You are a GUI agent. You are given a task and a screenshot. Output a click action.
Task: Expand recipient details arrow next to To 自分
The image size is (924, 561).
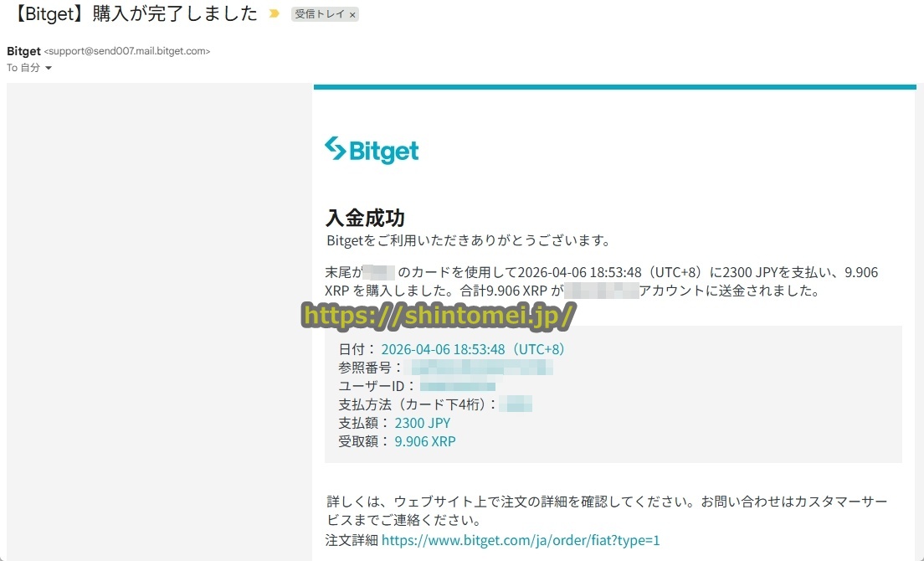tap(49, 68)
